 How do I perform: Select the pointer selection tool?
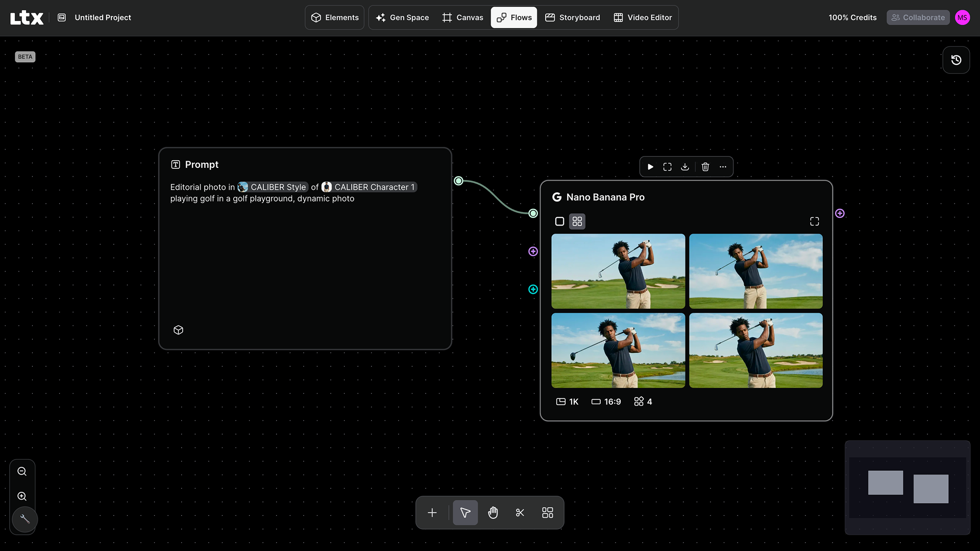[x=465, y=513]
